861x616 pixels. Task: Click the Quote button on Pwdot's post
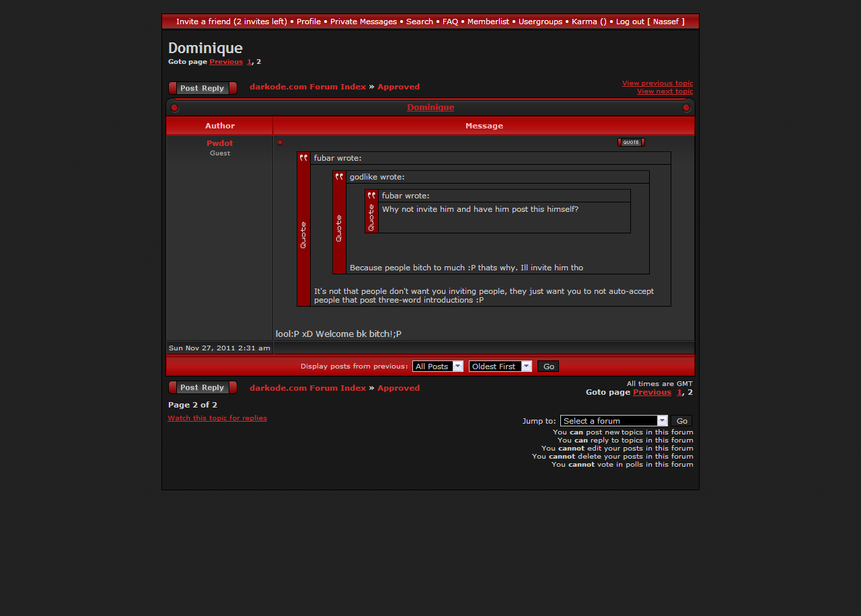tap(630, 142)
